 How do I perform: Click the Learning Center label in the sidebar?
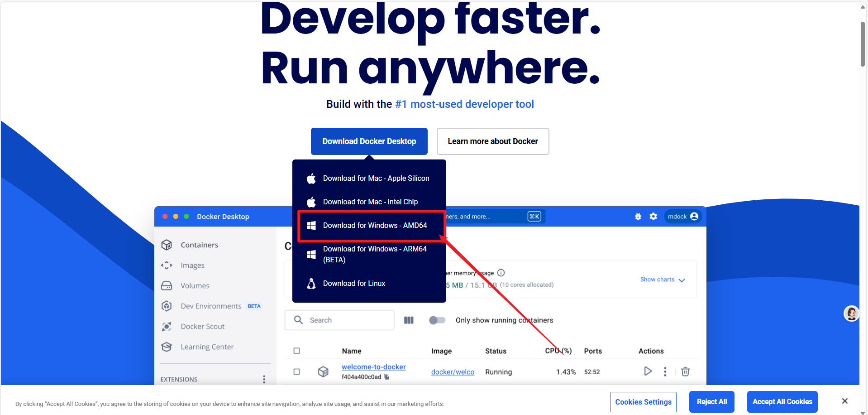coord(207,347)
